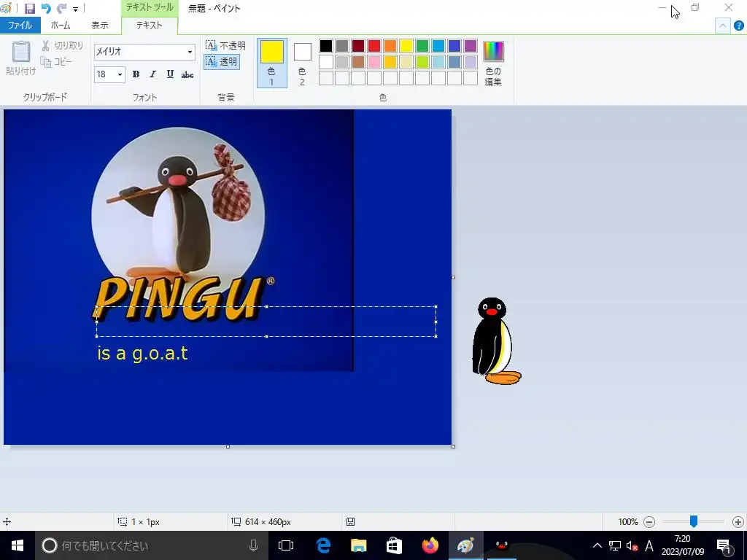747x560 pixels.
Task: Pick the dark red color swatch
Action: click(x=357, y=46)
